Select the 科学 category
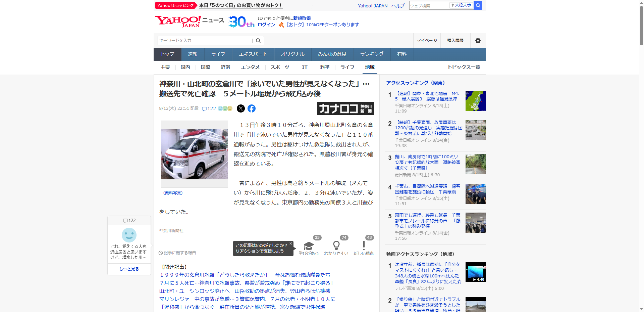644x312 pixels. tap(325, 67)
